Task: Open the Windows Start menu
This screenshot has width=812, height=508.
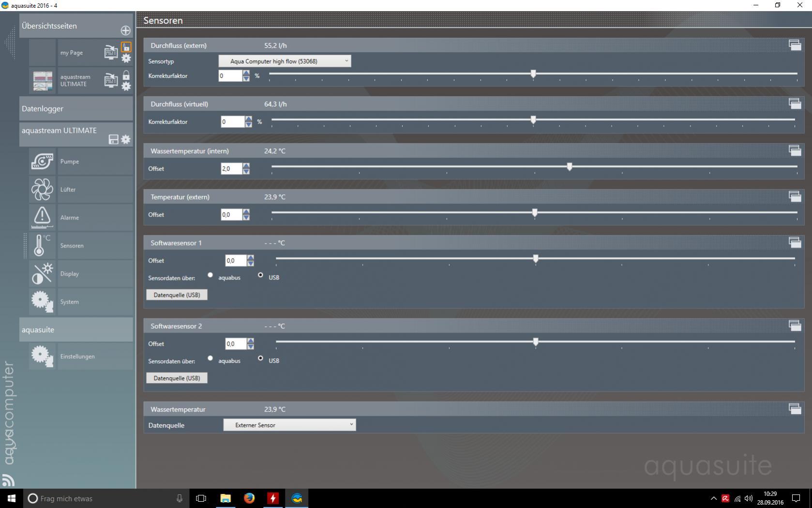Action: [x=12, y=498]
